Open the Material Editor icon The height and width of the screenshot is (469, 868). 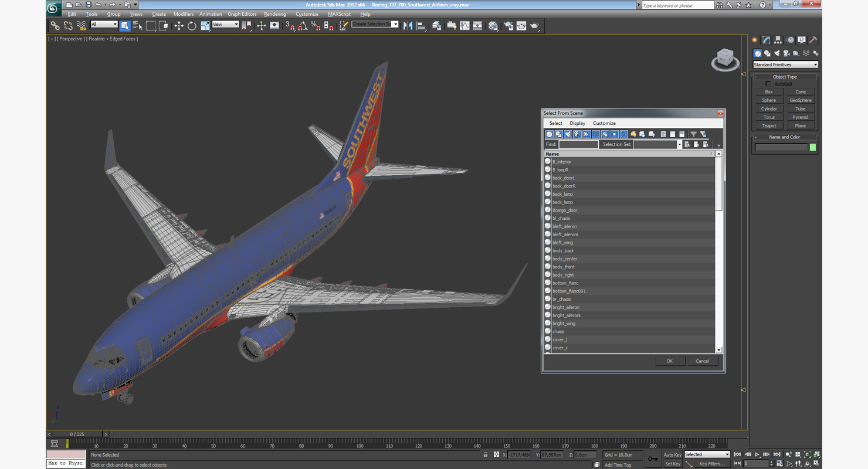click(493, 26)
